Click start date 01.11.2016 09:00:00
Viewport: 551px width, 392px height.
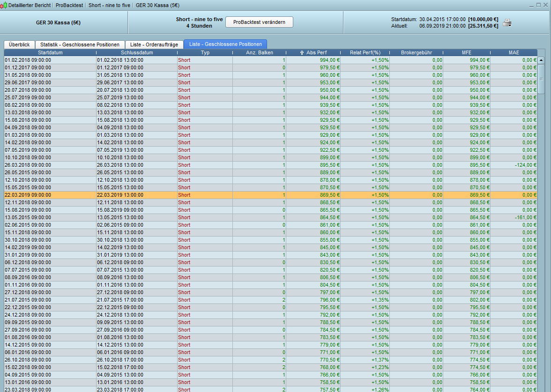click(x=28, y=285)
